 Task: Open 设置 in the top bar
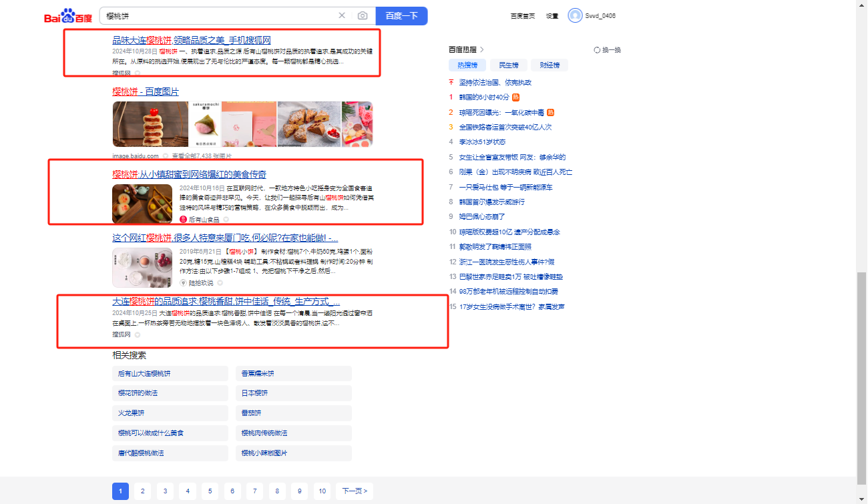[552, 16]
